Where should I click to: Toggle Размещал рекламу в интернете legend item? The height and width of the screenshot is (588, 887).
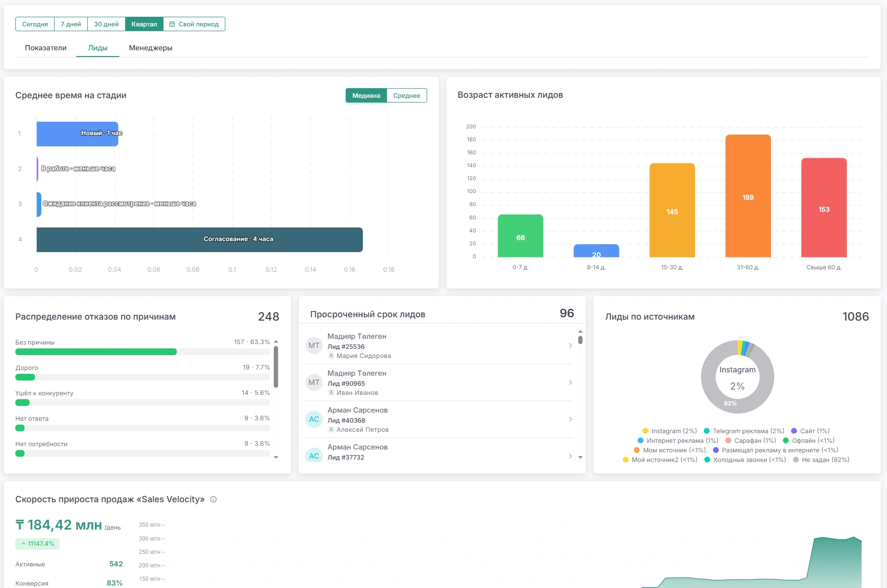[x=776, y=450]
